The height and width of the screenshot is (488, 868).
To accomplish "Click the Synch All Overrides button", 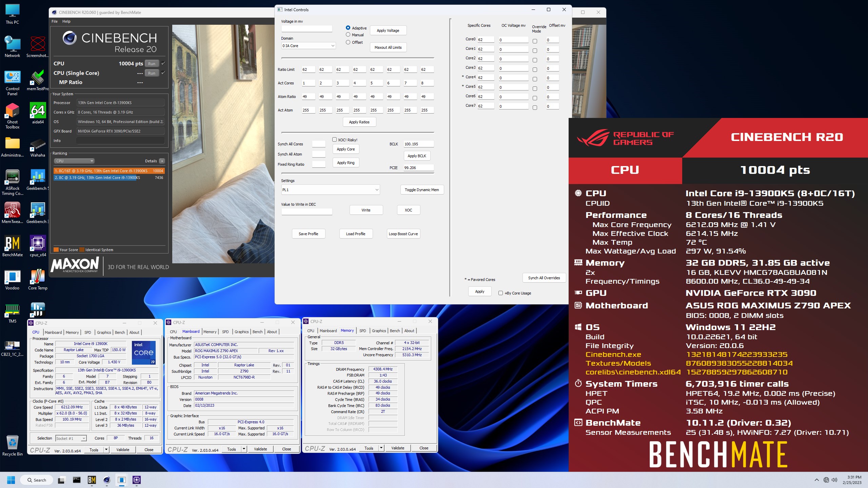I will 544,278.
